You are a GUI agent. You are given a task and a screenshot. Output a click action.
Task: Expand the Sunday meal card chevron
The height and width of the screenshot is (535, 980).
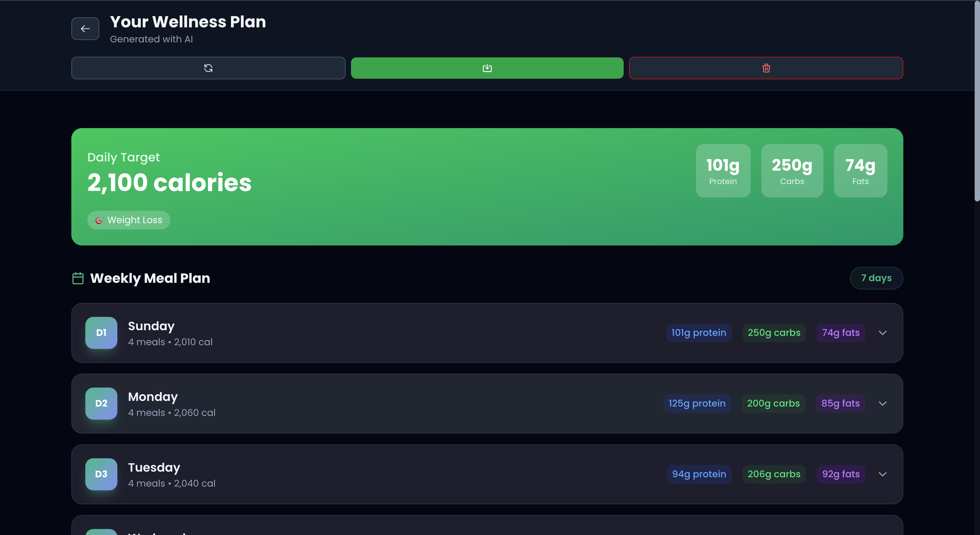click(x=883, y=333)
